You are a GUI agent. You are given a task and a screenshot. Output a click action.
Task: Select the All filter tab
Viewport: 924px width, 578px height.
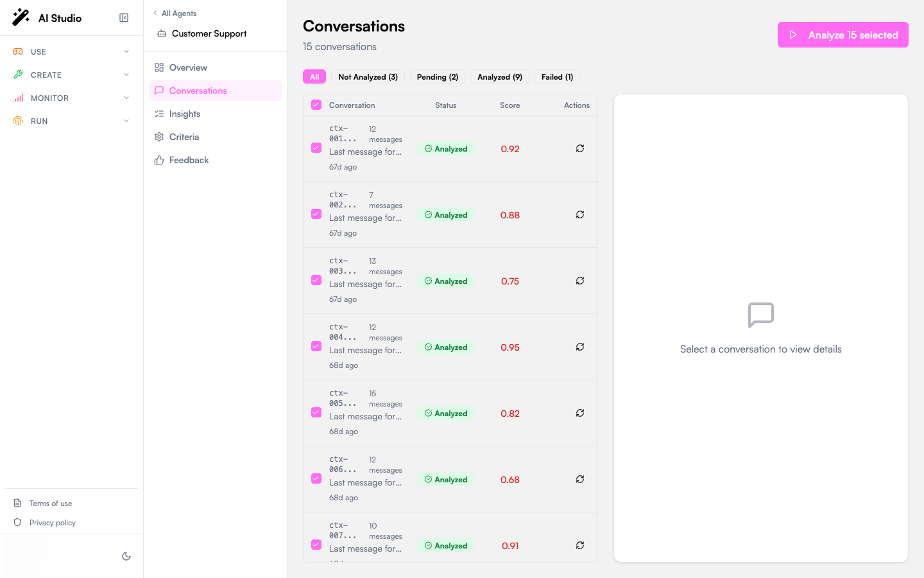[x=314, y=77]
